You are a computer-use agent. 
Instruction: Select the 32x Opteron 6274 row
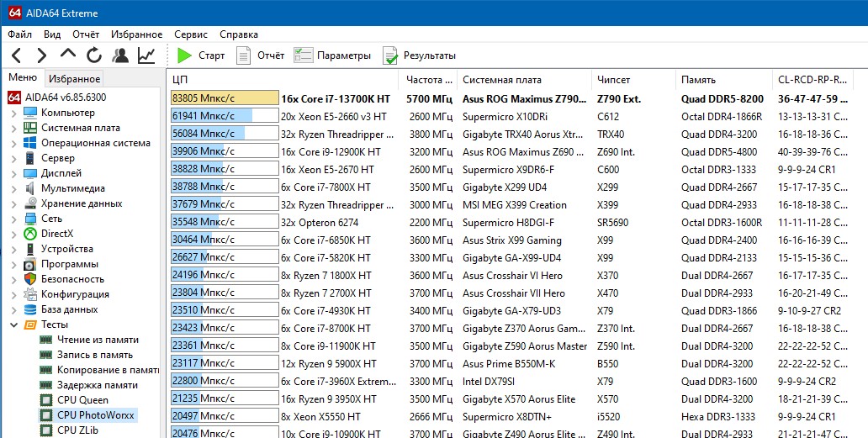510,223
